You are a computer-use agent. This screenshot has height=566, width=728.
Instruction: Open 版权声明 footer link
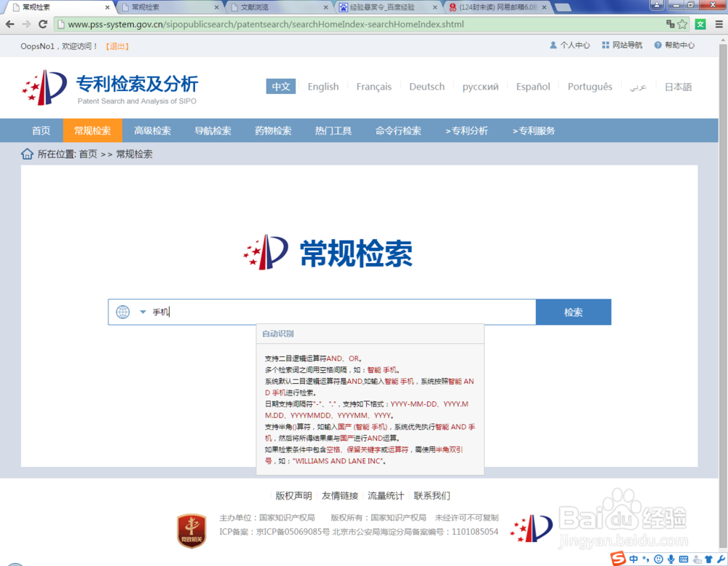(293, 496)
